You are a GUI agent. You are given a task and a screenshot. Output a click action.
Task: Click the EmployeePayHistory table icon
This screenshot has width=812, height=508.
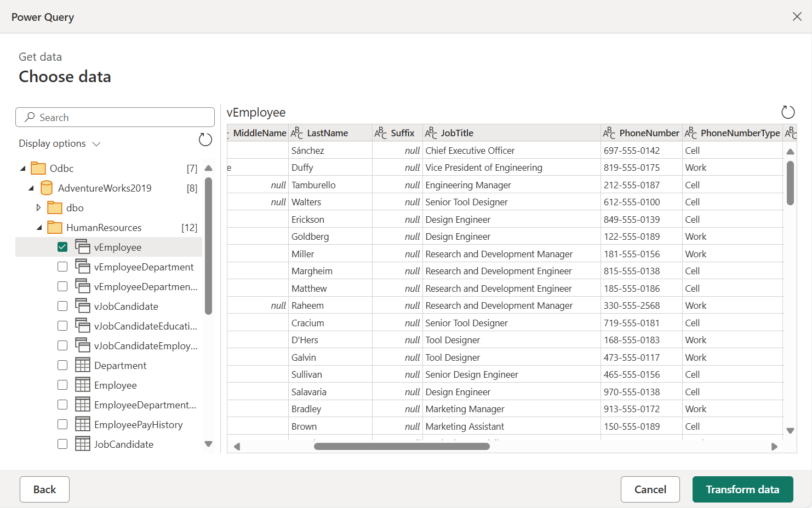tap(83, 424)
